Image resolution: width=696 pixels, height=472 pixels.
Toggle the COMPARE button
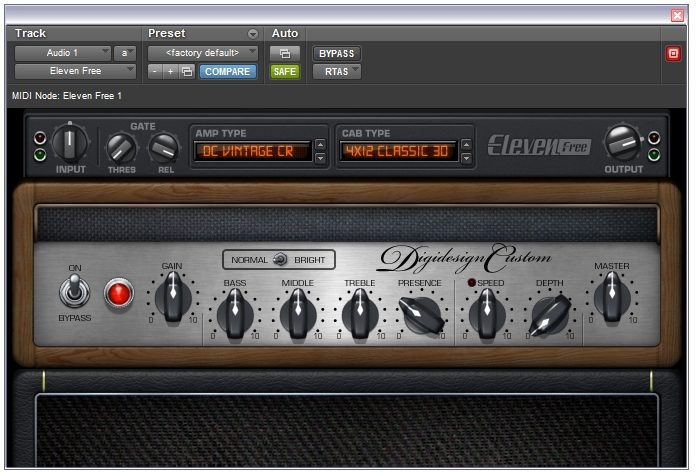pyautogui.click(x=227, y=71)
